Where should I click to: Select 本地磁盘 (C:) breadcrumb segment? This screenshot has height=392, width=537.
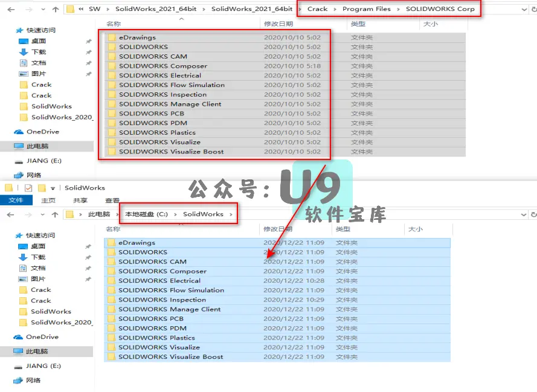click(x=146, y=214)
